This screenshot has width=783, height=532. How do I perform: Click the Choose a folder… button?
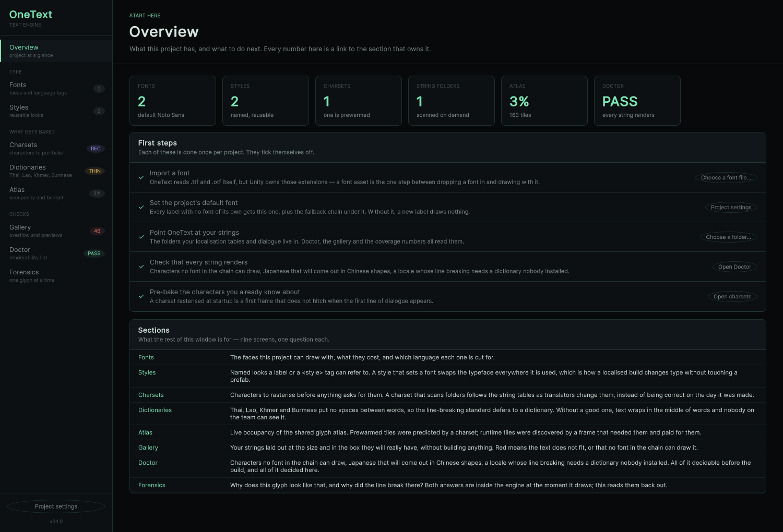pos(728,237)
